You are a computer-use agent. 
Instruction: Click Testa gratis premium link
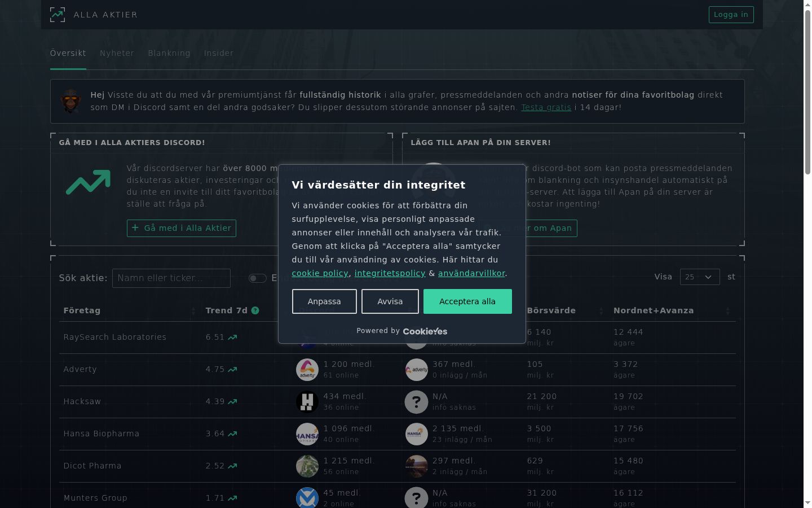pos(546,107)
